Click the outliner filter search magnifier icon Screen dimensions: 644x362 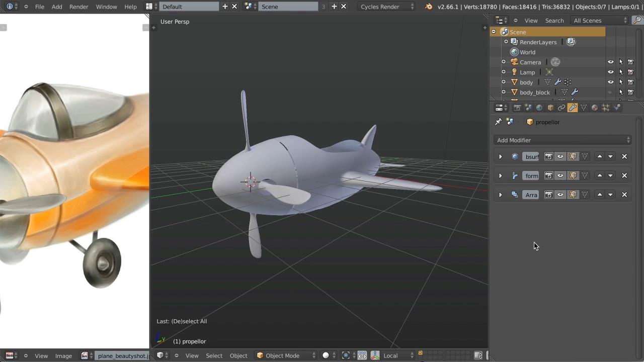(637, 21)
